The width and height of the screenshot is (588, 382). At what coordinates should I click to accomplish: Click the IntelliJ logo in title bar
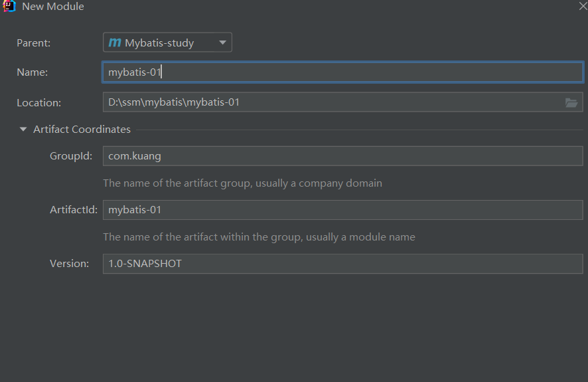[9, 6]
